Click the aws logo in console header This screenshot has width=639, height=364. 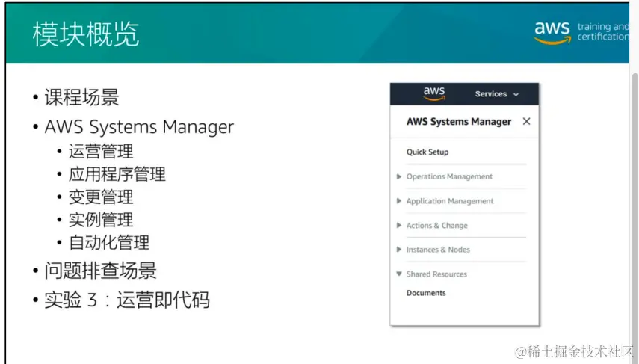coord(434,93)
